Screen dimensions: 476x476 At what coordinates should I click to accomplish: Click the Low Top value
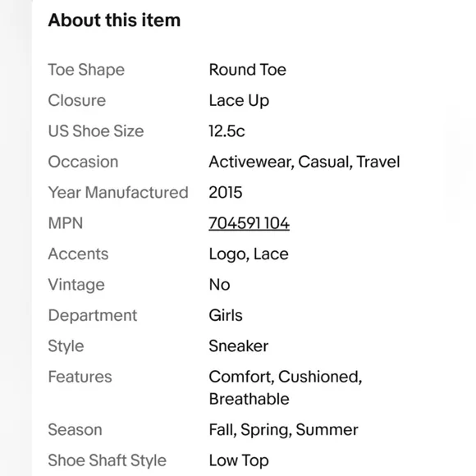[x=239, y=460]
